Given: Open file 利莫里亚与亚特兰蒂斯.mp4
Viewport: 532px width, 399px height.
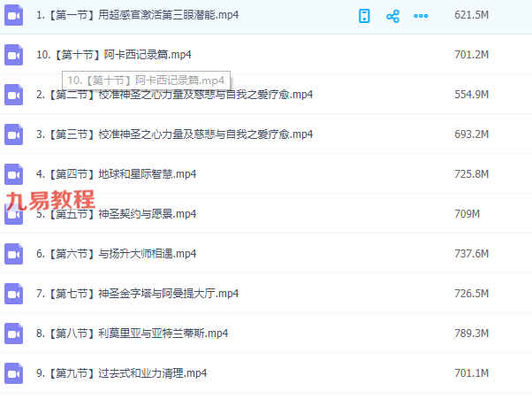Looking at the screenshot, I should pyautogui.click(x=132, y=334).
